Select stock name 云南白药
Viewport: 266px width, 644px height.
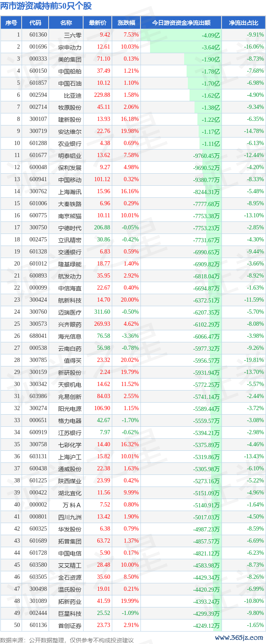coord(70,348)
